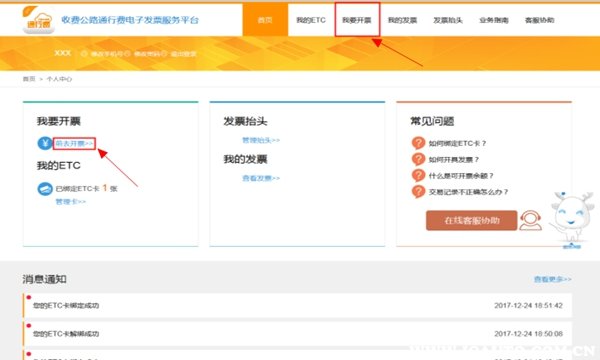Click the ETC card icon beside 已绑定ETC卡
600x360 pixels.
coord(45,189)
